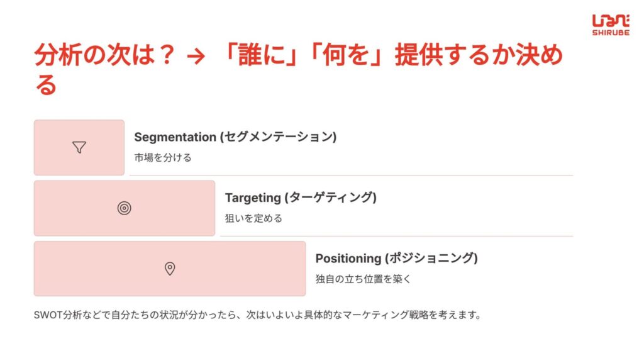
Task: Click the red slide title 分析の次は？
Action: click(105, 55)
